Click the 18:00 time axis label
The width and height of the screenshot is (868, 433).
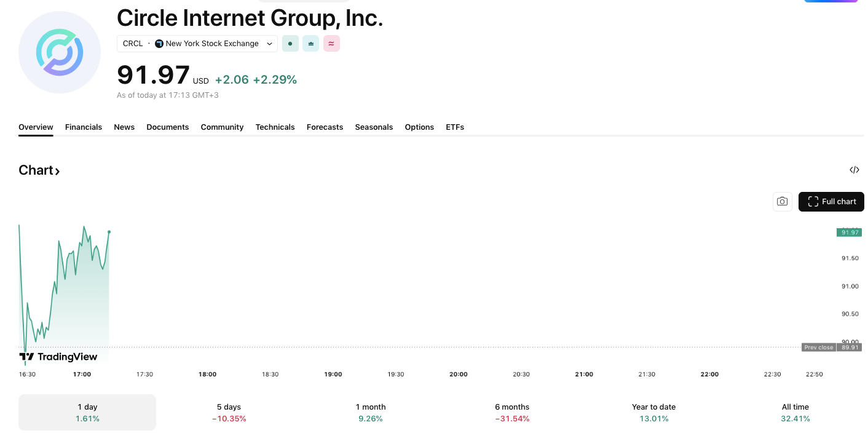pyautogui.click(x=207, y=374)
